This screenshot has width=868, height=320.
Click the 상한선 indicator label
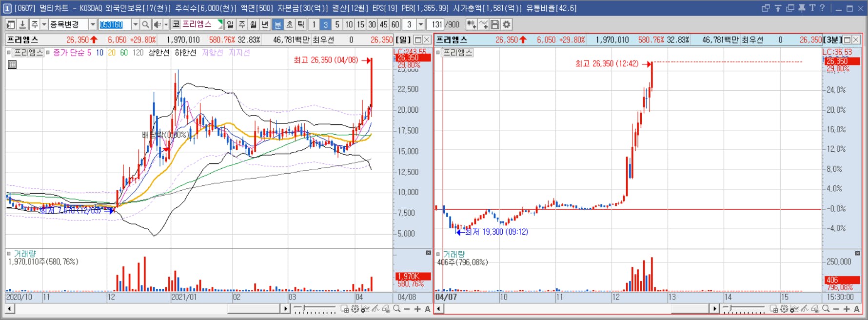coord(159,53)
